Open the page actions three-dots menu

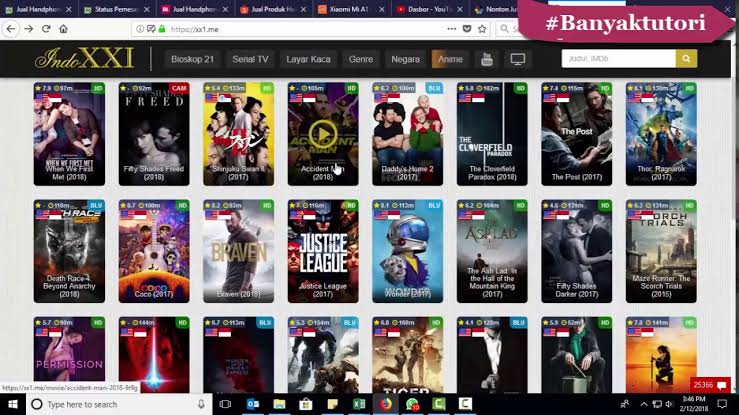click(x=452, y=29)
